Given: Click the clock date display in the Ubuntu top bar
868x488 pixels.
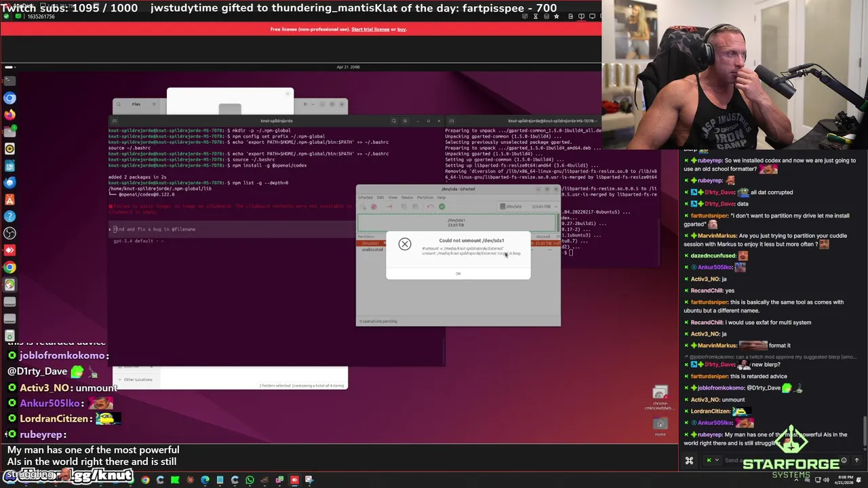Looking at the screenshot, I should tap(348, 67).
